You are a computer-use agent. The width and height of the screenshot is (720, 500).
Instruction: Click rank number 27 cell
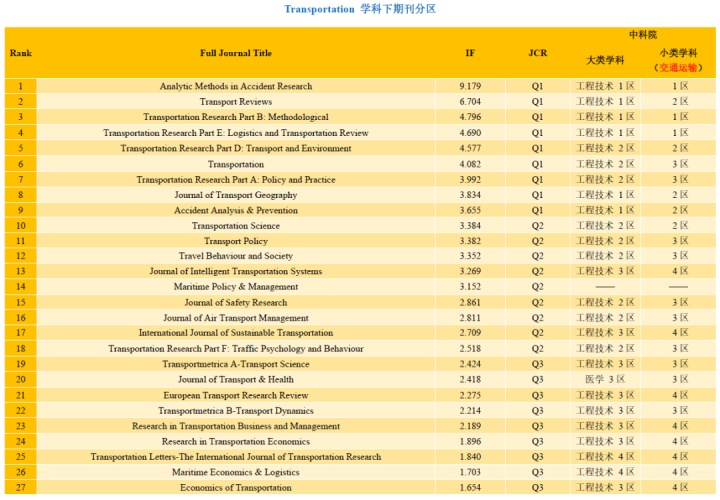(21, 488)
